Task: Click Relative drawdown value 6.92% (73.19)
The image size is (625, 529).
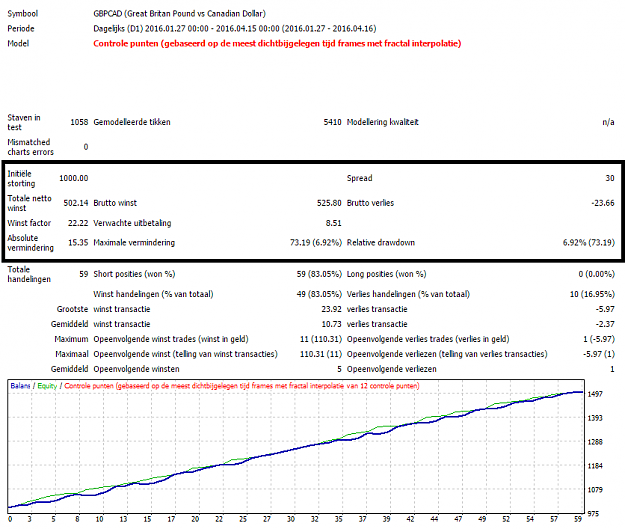Action: click(x=589, y=243)
